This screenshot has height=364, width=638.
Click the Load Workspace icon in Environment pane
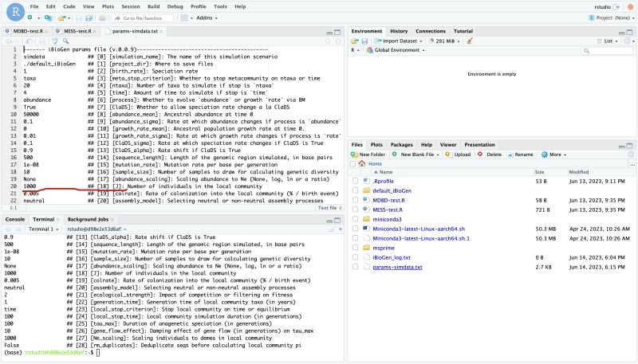point(355,41)
